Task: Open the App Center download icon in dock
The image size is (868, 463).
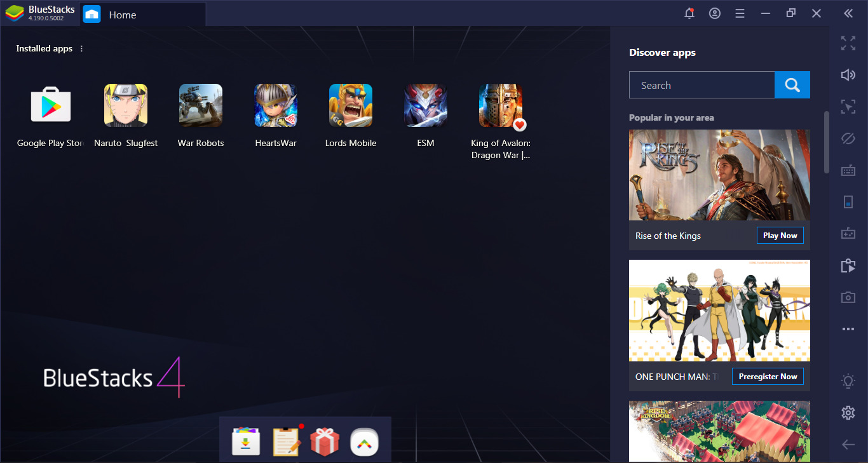Action: (x=246, y=442)
